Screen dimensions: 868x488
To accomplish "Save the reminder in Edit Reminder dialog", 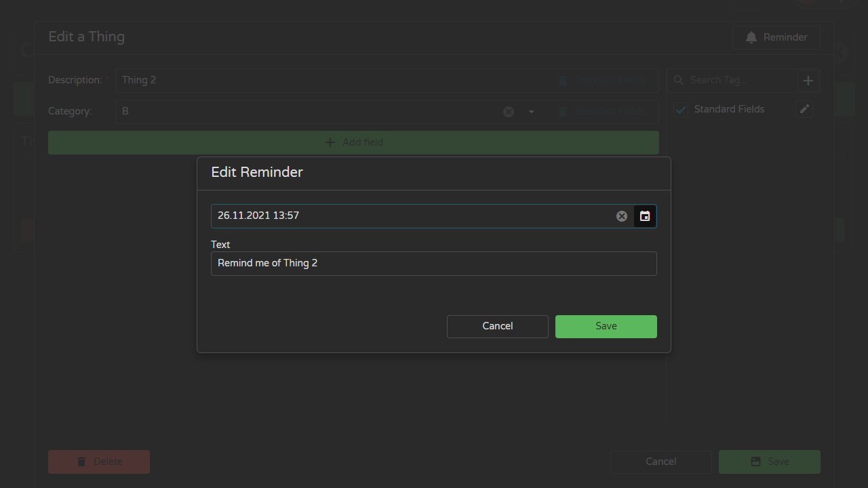I will (x=606, y=327).
